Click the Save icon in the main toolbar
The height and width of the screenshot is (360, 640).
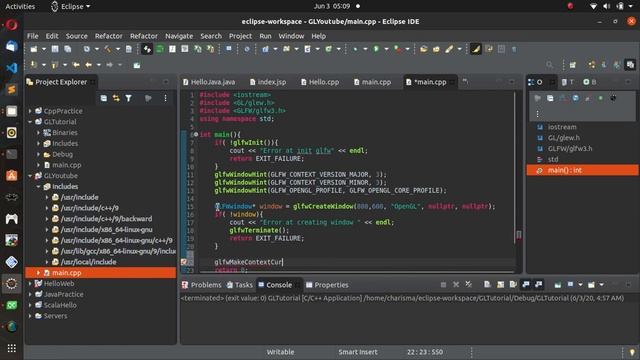55,49
